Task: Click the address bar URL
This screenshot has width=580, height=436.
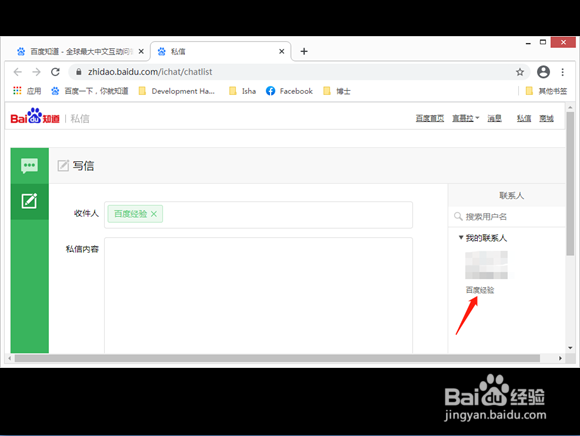Action: click(x=150, y=72)
